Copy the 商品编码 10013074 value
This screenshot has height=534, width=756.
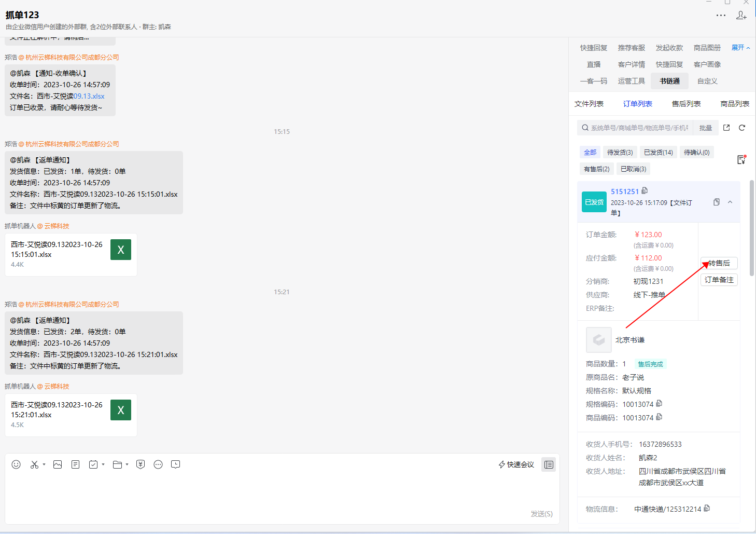[659, 417]
